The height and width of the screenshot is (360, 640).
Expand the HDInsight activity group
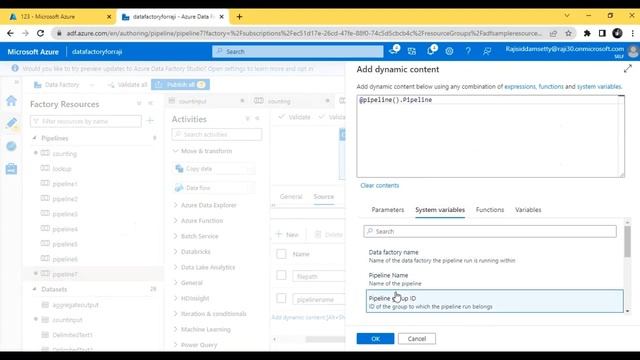176,298
